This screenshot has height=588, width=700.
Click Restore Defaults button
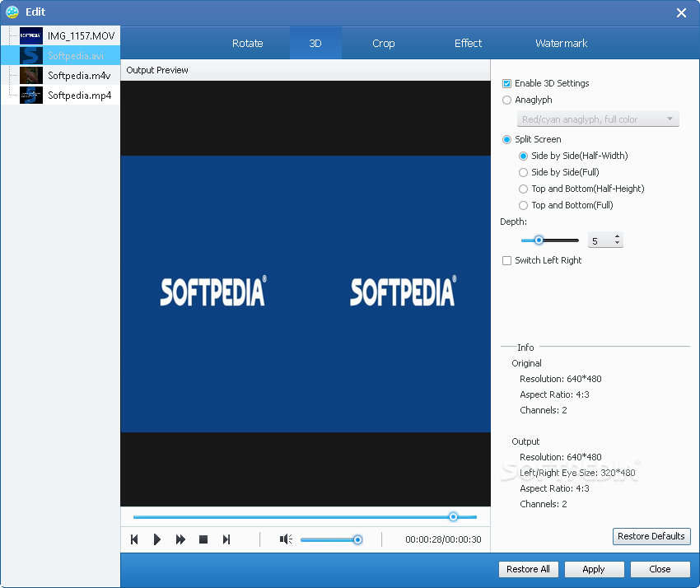click(x=651, y=536)
